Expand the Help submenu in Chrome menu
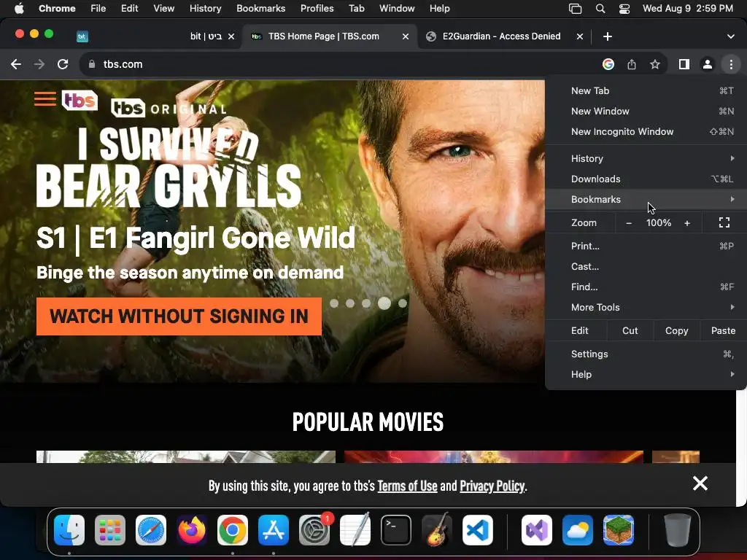Viewport: 747px width, 560px height. pyautogui.click(x=645, y=375)
